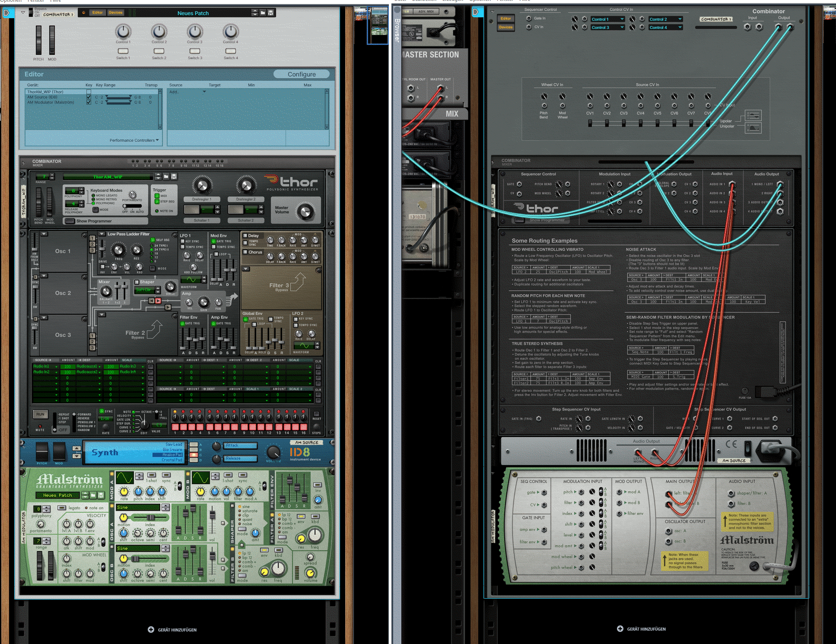
Task: Toggle LFO 1 KEY SYNC button
Action: tap(182, 241)
